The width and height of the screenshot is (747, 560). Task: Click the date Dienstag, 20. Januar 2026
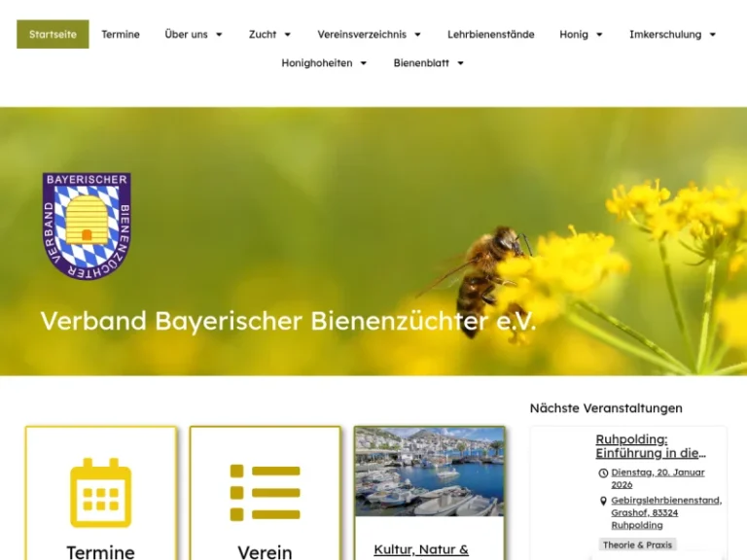coord(658,478)
